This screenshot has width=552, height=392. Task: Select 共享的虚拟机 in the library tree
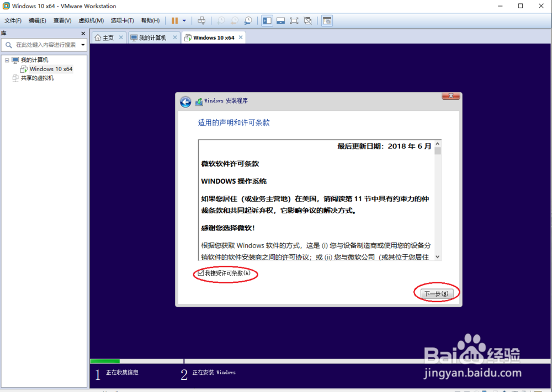37,78
